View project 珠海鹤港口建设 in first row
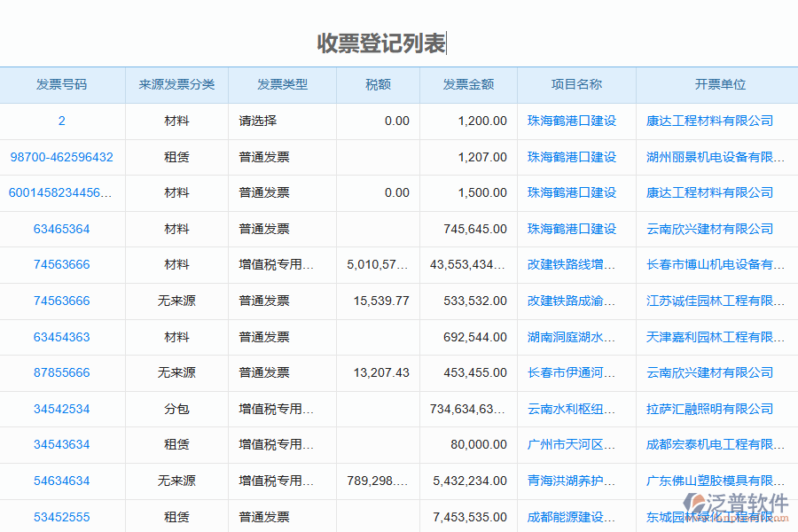This screenshot has width=798, height=532. pos(572,121)
